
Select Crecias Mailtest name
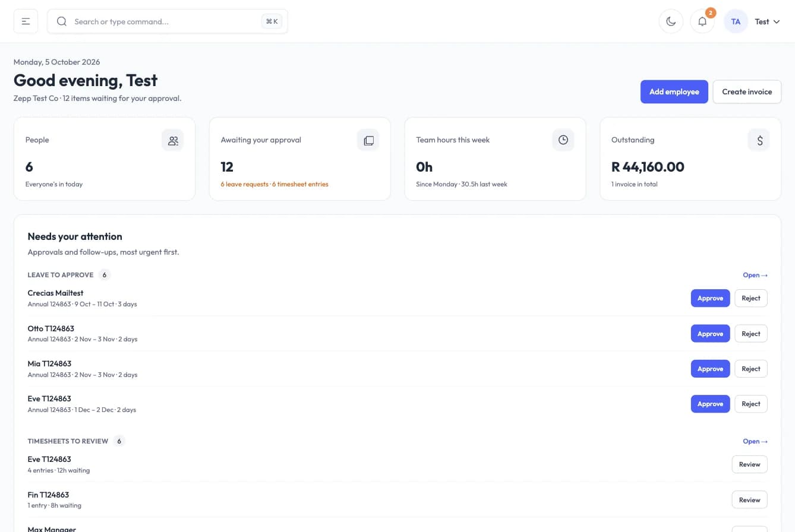pyautogui.click(x=55, y=293)
